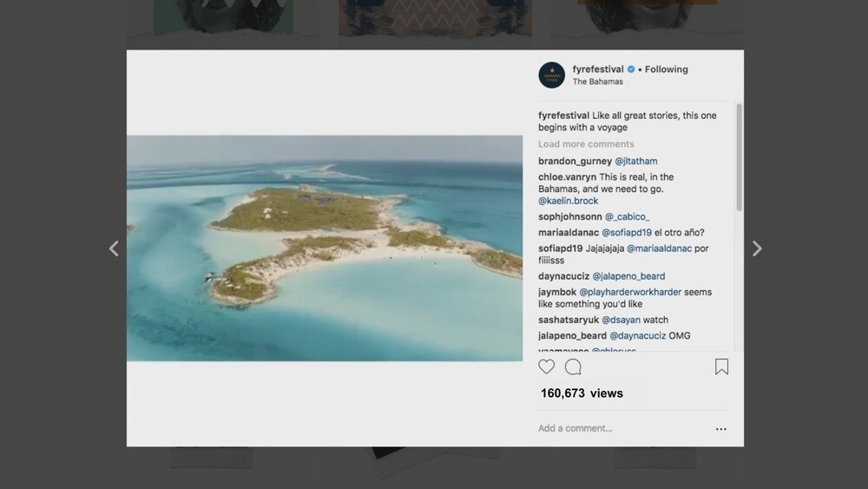
Task: Click the verified badge next to fyrefestival
Action: [x=631, y=69]
